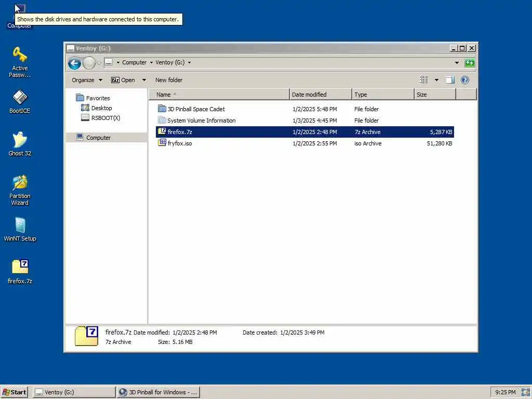The width and height of the screenshot is (532, 399).
Task: Open the Organize menu
Action: [x=87, y=80]
